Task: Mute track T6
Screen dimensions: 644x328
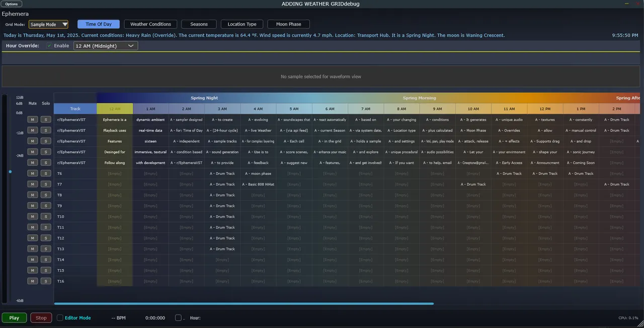Action: click(32, 173)
